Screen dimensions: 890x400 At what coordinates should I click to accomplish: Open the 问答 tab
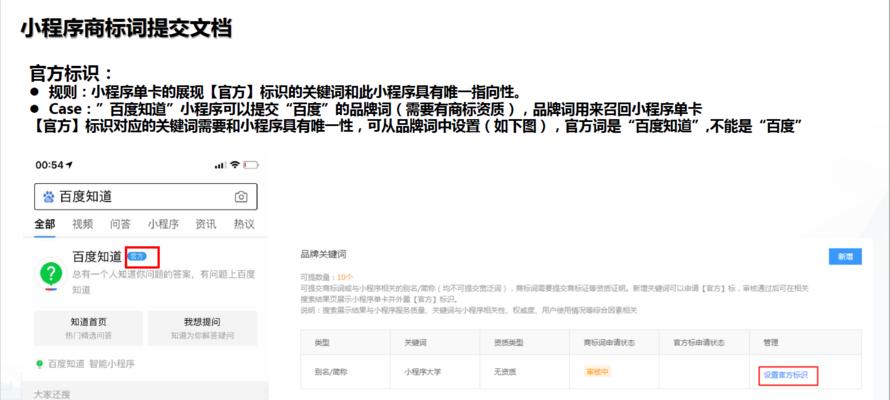(x=120, y=224)
